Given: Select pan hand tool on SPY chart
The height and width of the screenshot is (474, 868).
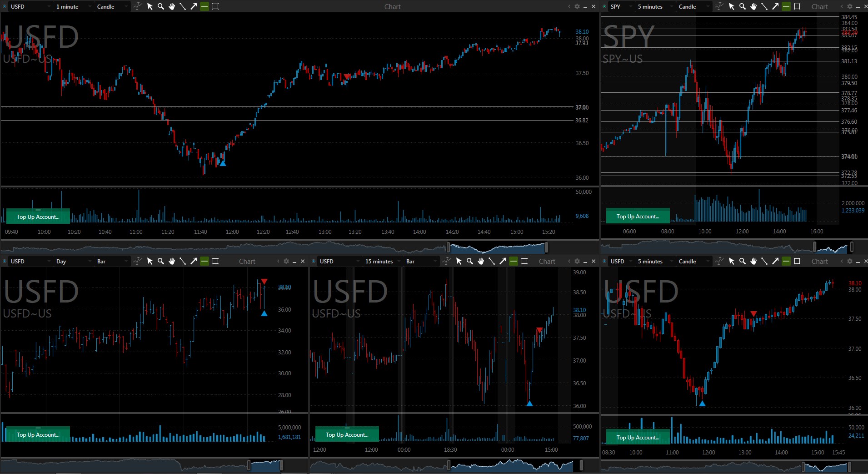Looking at the screenshot, I should [753, 6].
